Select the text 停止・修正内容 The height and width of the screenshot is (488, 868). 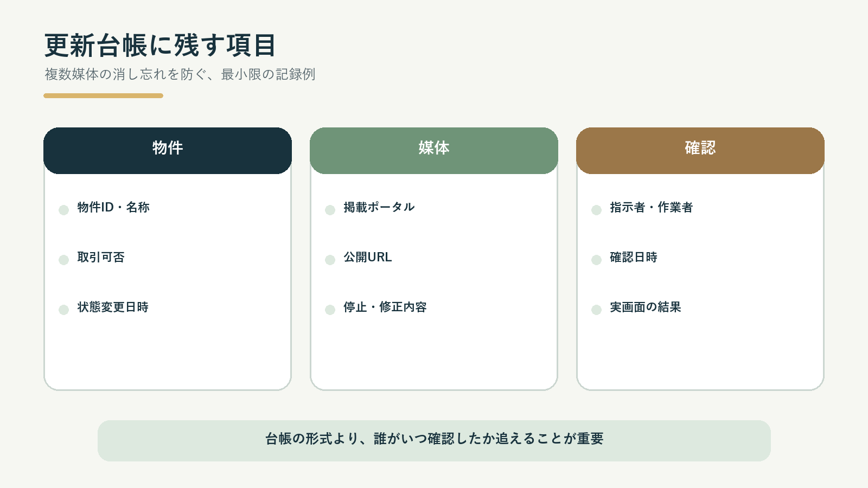(x=385, y=307)
